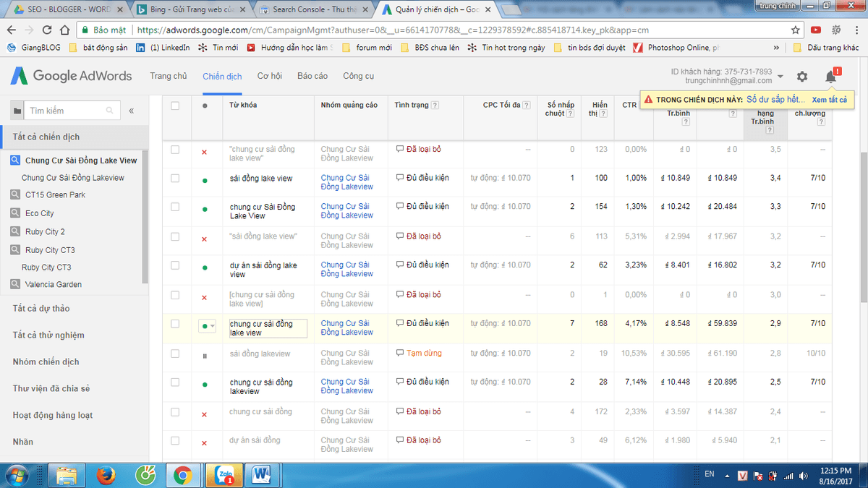Expand the account dropdown beside the customer ID
868x488 pixels.
coord(780,77)
